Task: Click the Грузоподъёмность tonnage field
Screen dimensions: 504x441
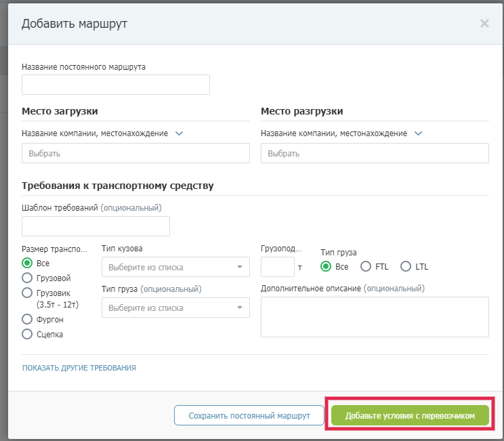Action: [x=278, y=267]
